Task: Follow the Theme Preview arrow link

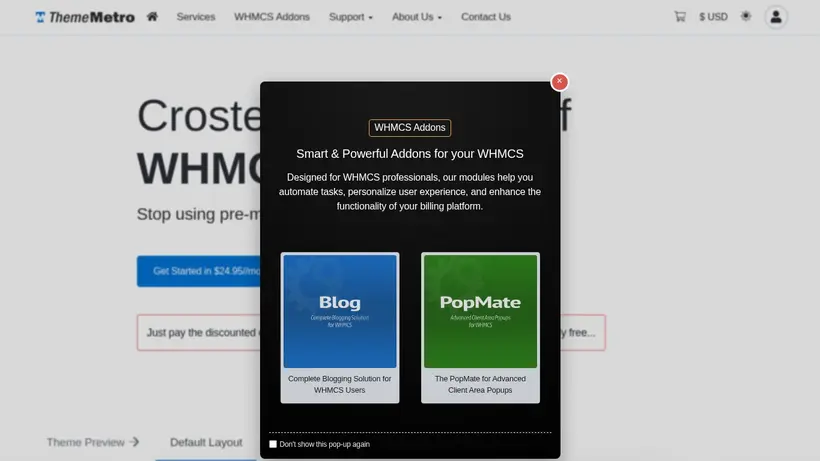Action: tap(93, 442)
